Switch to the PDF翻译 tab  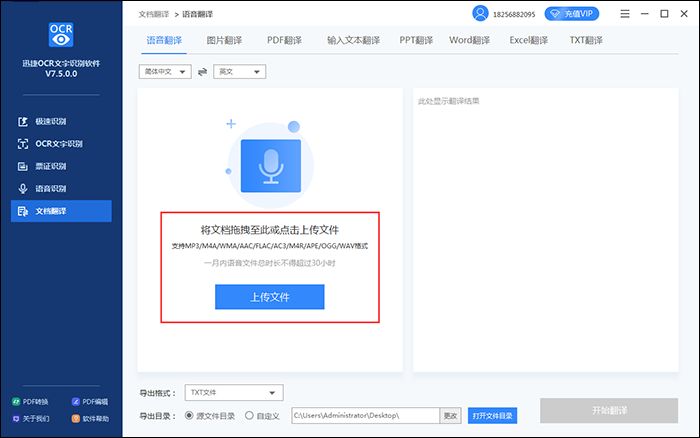click(286, 41)
